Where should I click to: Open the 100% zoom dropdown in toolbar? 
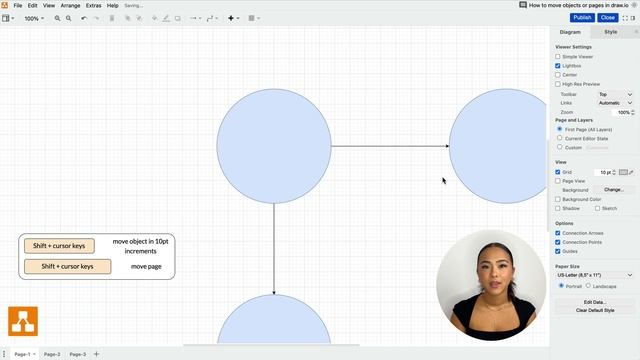tap(34, 18)
